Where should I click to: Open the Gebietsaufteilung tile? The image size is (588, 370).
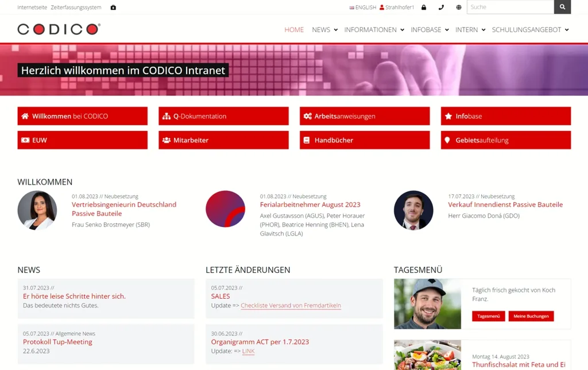pos(506,140)
